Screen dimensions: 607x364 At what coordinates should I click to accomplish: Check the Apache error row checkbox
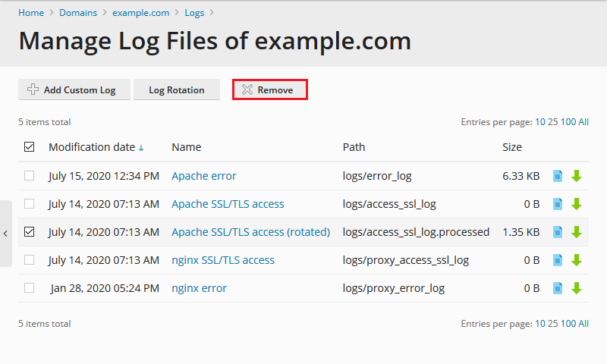[x=30, y=176]
